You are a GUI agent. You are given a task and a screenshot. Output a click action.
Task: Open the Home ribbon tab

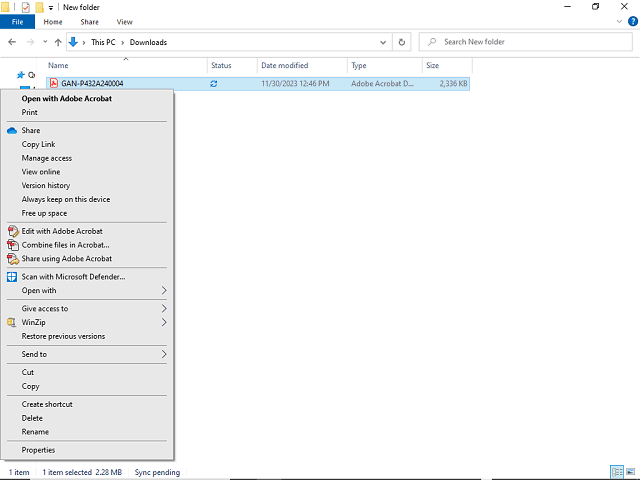[53, 22]
